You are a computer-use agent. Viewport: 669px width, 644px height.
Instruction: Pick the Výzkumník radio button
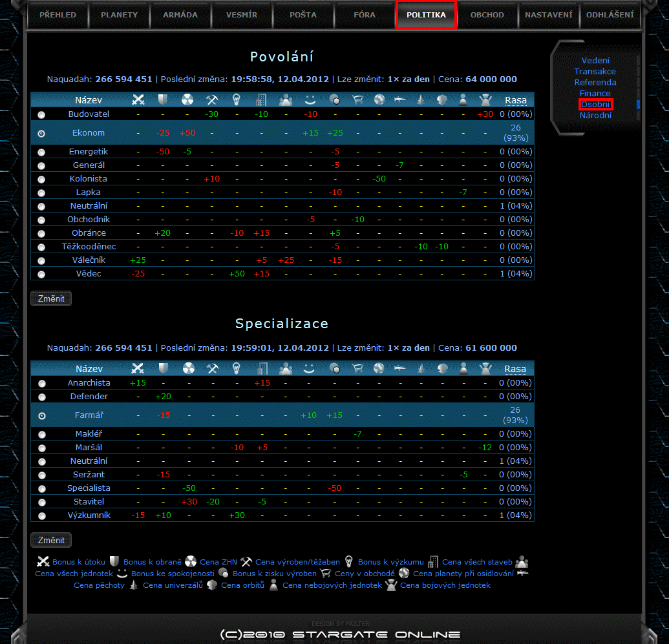tap(41, 516)
